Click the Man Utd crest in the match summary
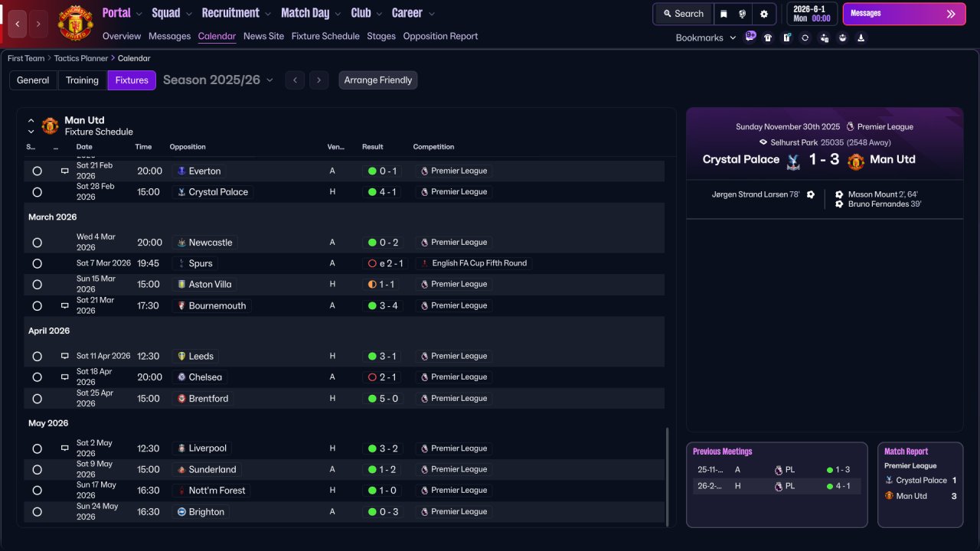 (856, 160)
